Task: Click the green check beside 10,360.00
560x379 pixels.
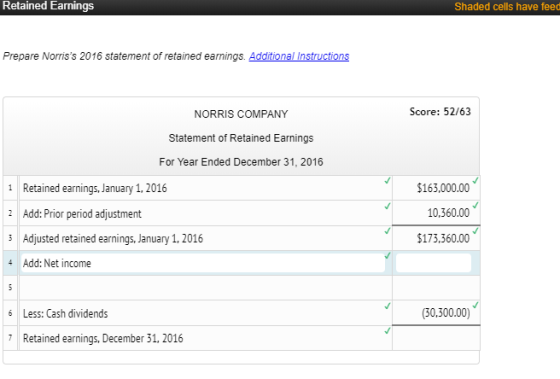Action: tap(475, 205)
